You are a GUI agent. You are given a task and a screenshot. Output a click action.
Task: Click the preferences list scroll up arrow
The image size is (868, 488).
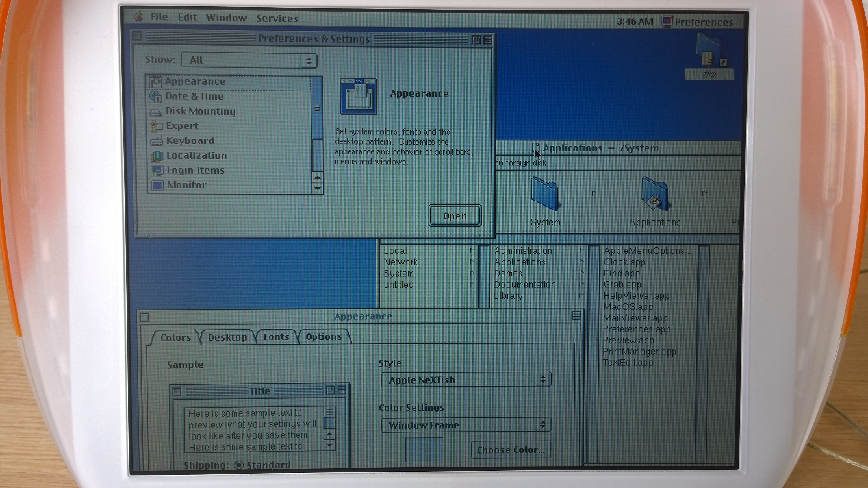pyautogui.click(x=317, y=177)
